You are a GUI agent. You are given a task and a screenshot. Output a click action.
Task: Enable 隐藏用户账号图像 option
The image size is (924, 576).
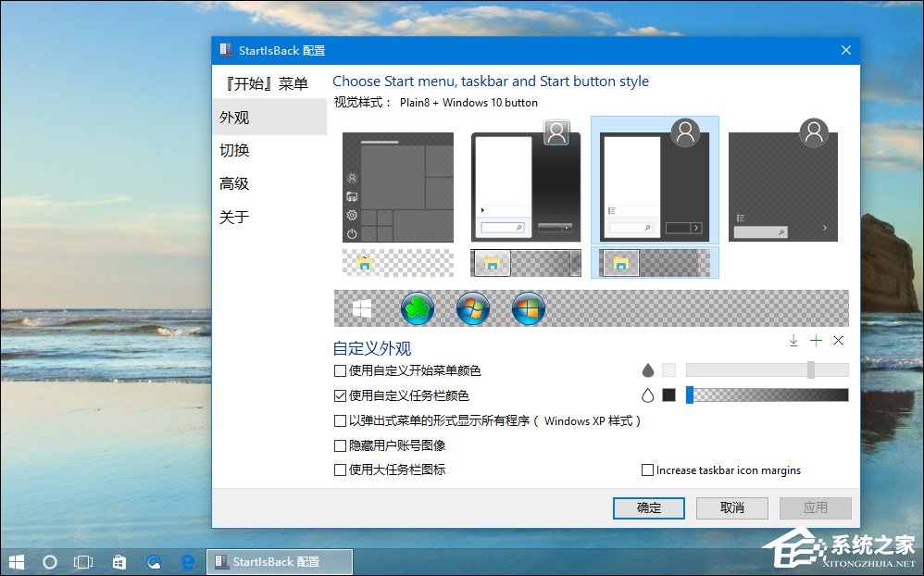coord(341,445)
